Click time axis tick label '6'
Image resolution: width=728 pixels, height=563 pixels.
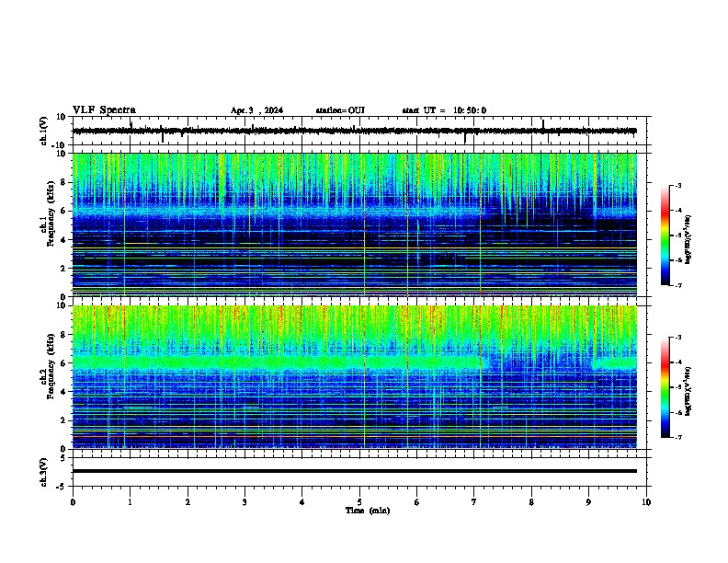[417, 502]
